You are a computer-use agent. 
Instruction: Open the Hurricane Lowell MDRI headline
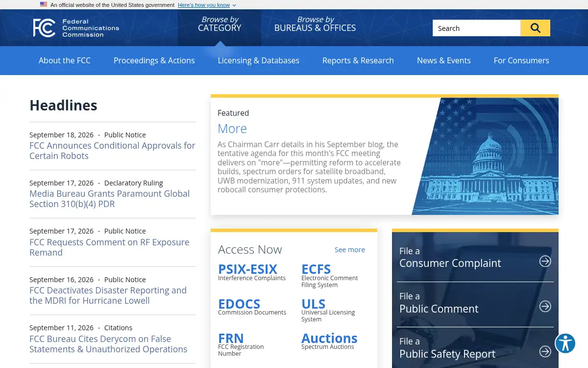tap(108, 295)
